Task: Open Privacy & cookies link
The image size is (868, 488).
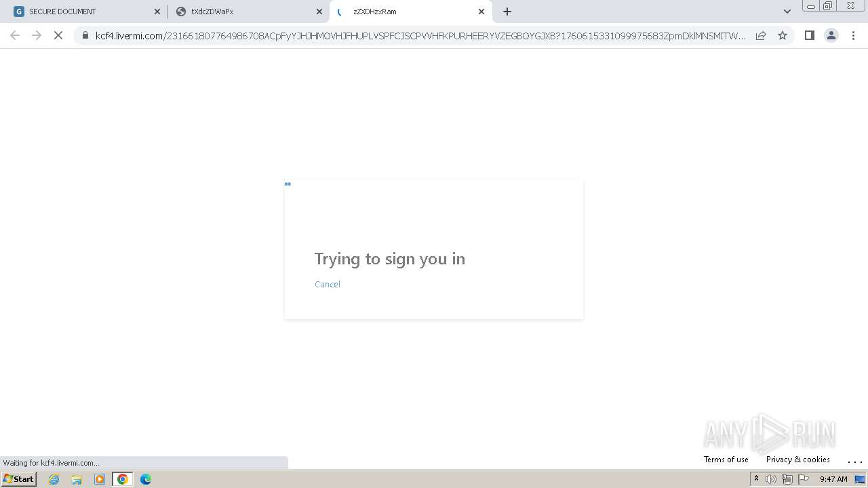Action: click(x=798, y=460)
